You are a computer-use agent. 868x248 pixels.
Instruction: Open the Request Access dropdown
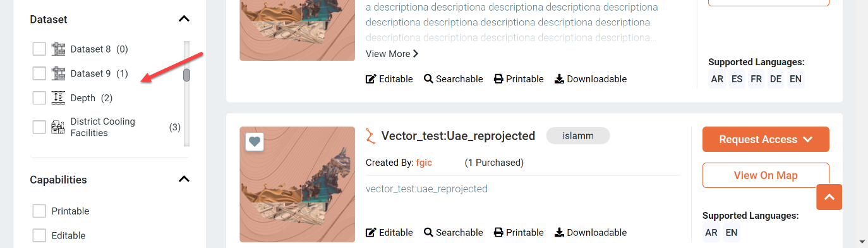(x=766, y=139)
